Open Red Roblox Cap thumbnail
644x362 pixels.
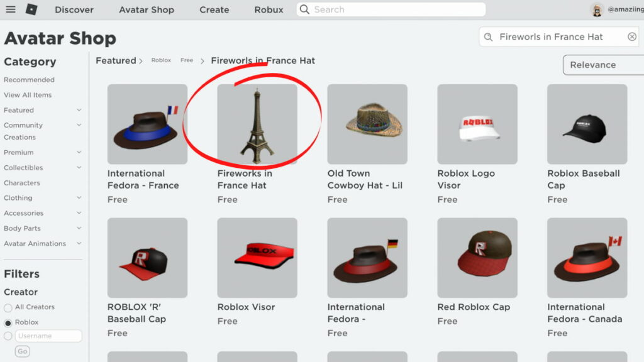point(477,258)
